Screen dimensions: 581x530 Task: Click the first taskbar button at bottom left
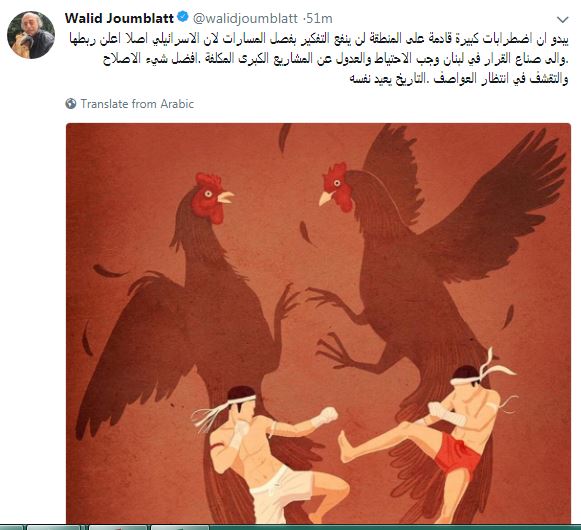coord(12,527)
